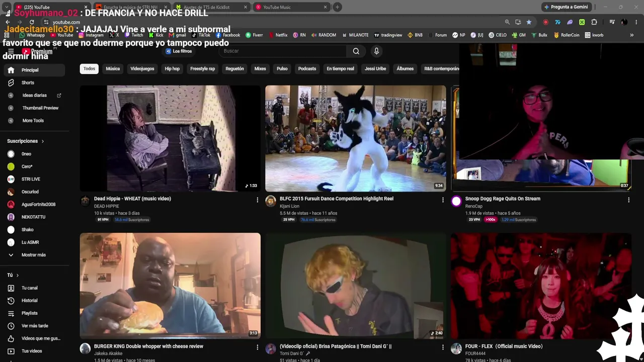
Task: Open the Jakeka Akakke channel link
Action: click(108, 353)
